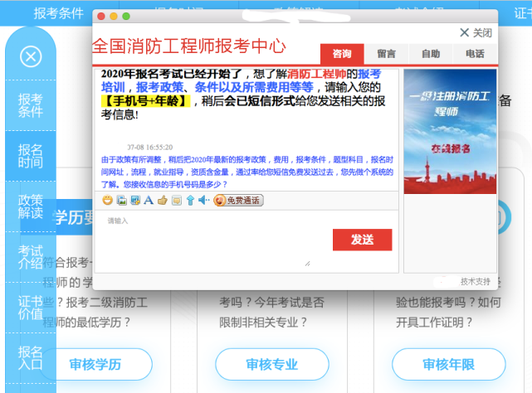
Task: Click the 审核学历 button
Action: click(95, 365)
